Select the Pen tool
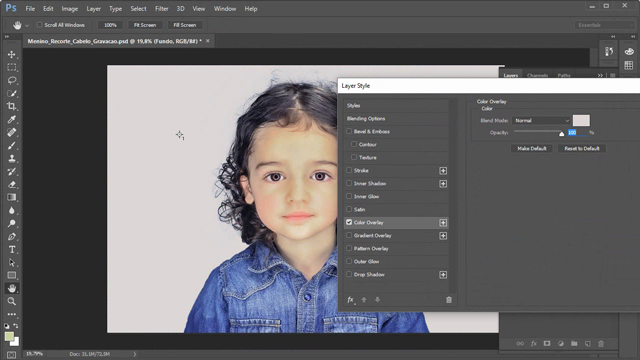640x360 pixels. coord(11,236)
